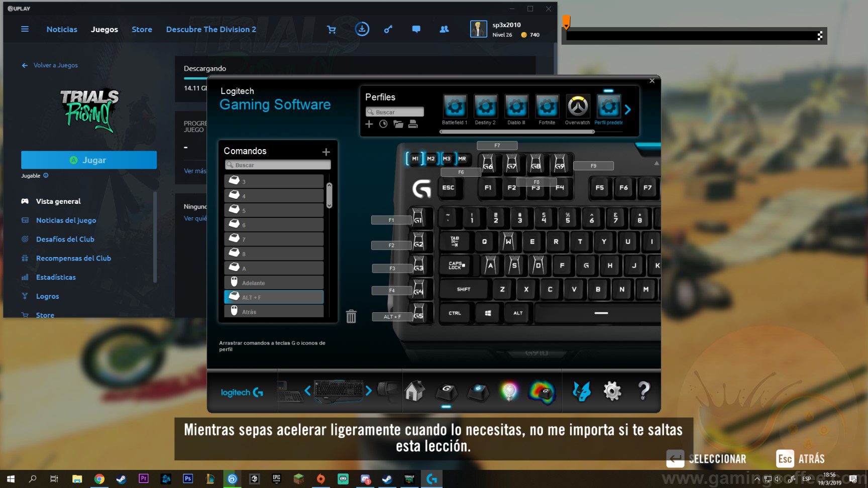This screenshot has height=488, width=868.
Task: Click the Comandos search field
Action: [x=278, y=165]
